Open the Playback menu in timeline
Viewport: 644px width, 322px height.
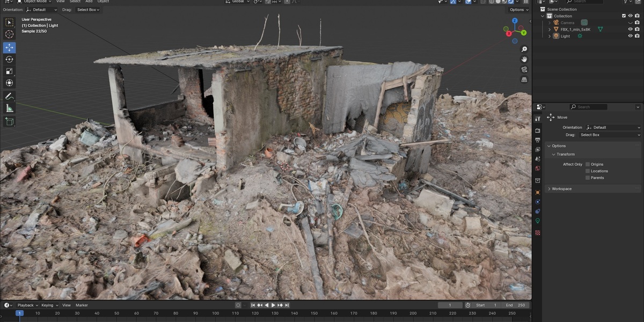point(27,305)
